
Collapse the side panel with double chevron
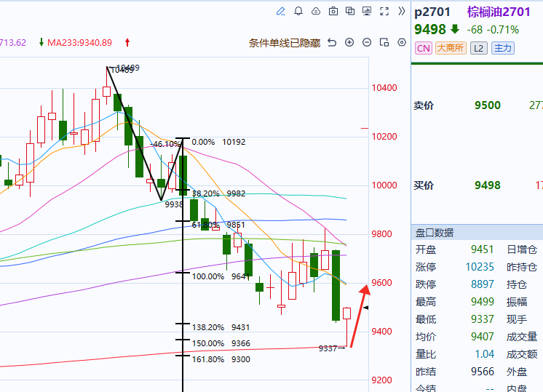point(401,12)
